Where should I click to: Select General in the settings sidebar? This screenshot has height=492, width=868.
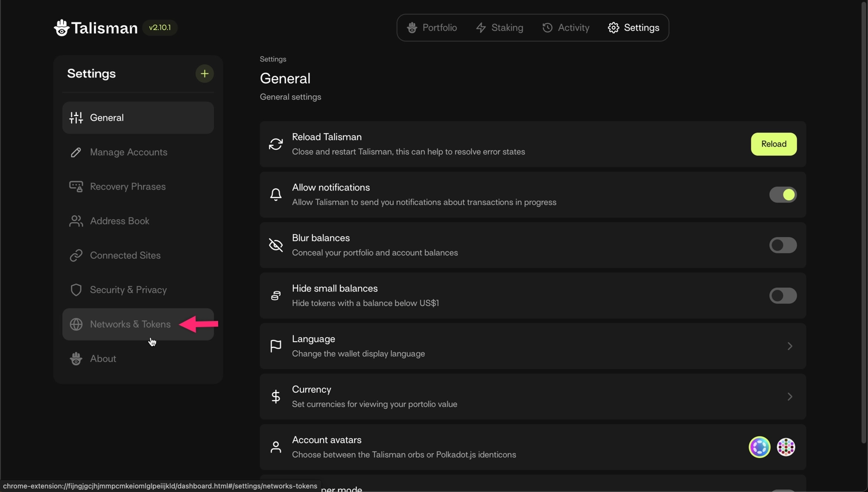(x=138, y=118)
